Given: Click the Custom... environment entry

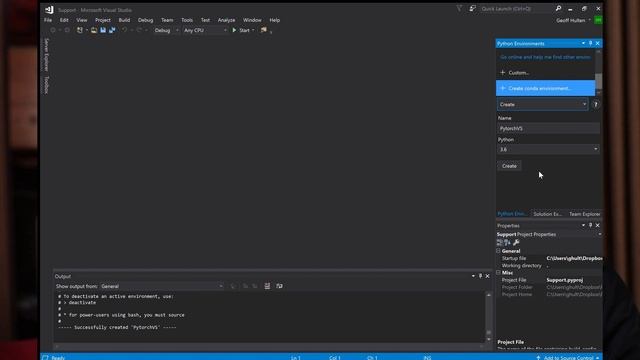Looking at the screenshot, I should pos(545,73).
